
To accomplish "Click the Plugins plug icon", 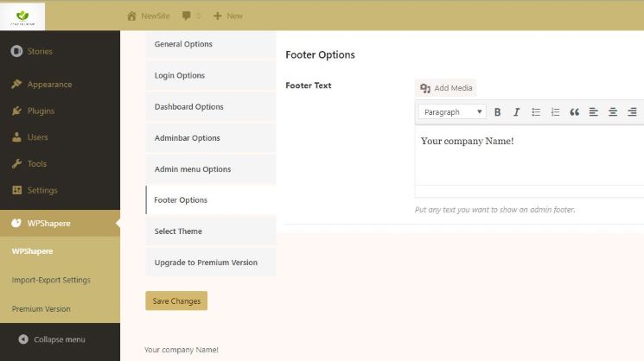I will click(x=16, y=111).
